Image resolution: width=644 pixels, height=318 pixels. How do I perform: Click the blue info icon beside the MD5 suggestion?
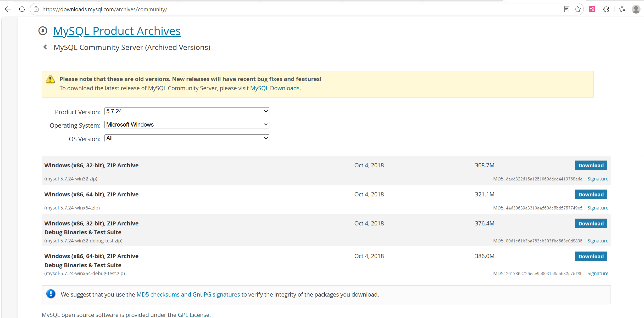coord(51,294)
